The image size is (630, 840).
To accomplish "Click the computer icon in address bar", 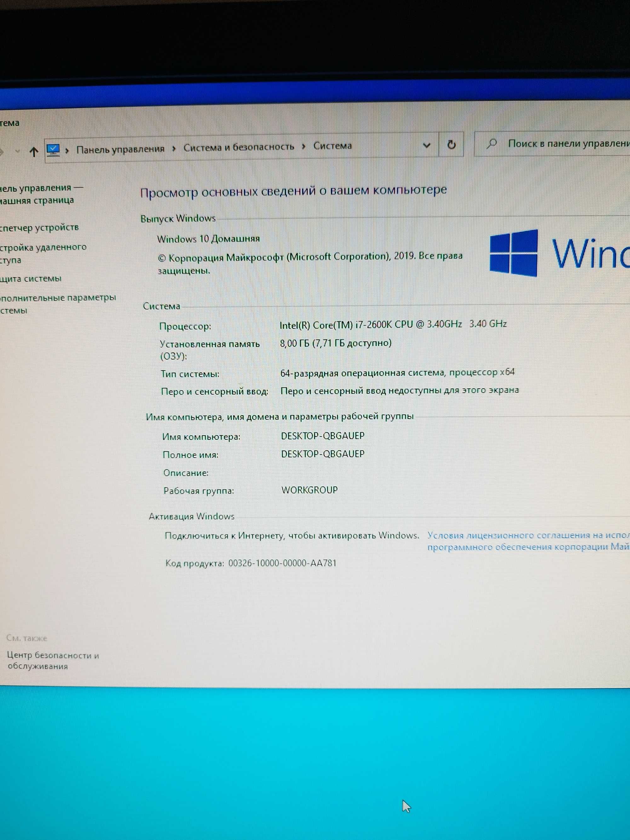I will coord(53,150).
